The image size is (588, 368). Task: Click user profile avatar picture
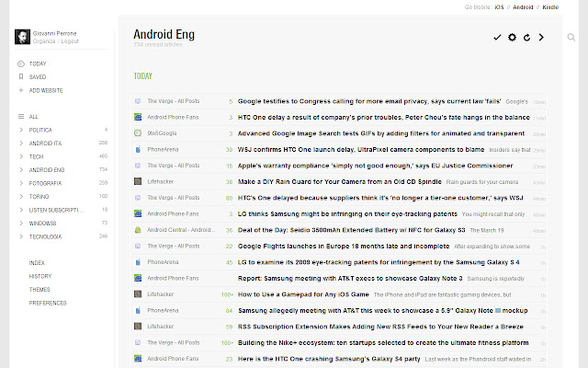(21, 37)
